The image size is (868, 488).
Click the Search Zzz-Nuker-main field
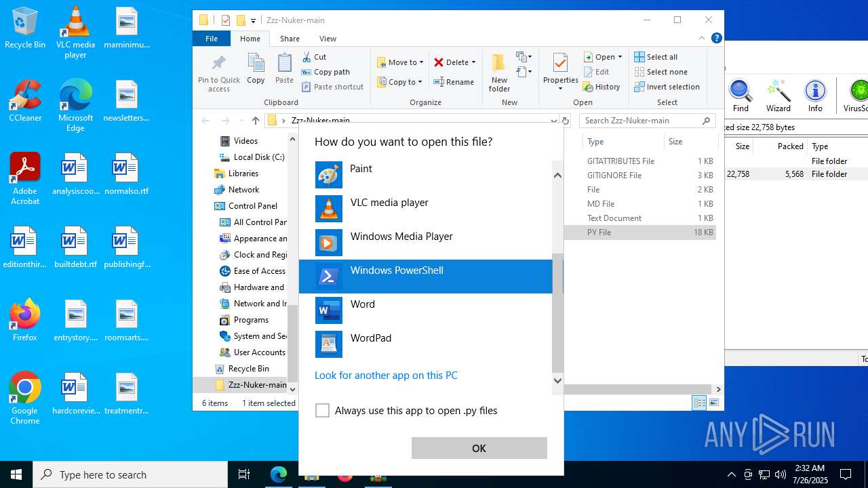pyautogui.click(x=648, y=121)
